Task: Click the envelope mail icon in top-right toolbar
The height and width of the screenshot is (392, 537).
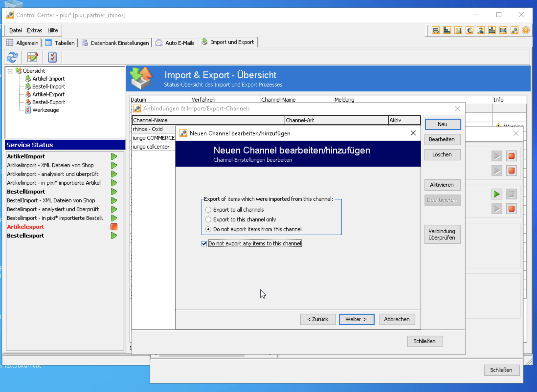Action: pyautogui.click(x=503, y=30)
